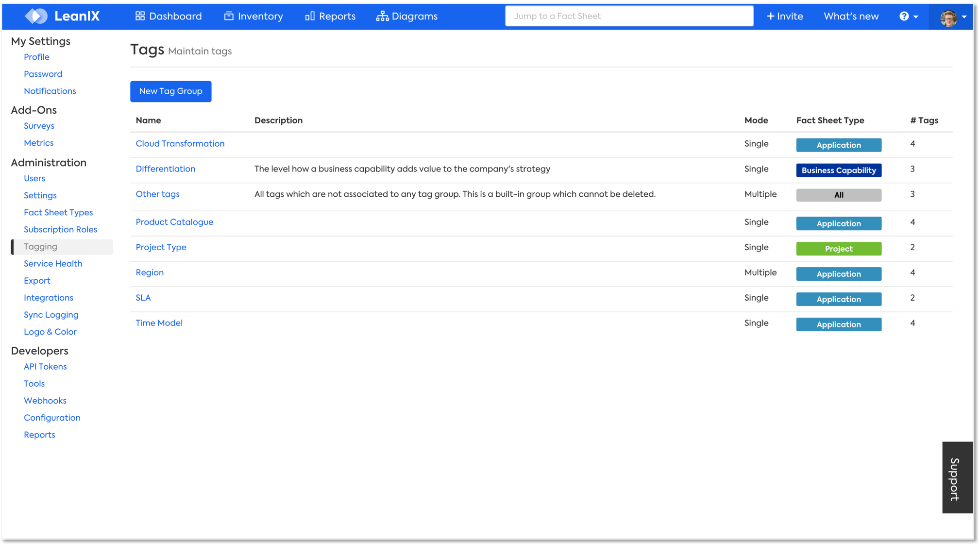Click the user avatar picture

pyautogui.click(x=948, y=18)
